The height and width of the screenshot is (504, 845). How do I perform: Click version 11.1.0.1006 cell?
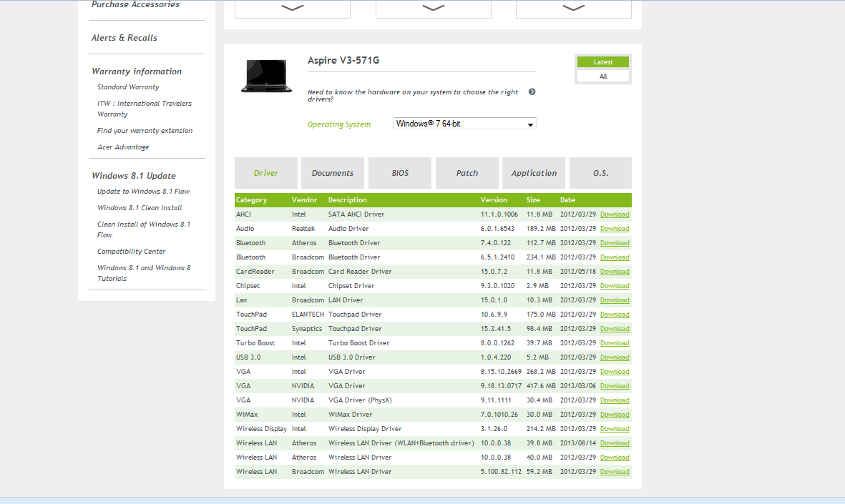pyautogui.click(x=499, y=214)
